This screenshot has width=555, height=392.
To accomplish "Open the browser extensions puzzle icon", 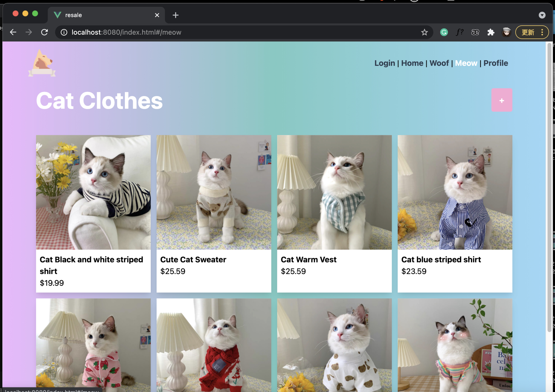I will [491, 32].
